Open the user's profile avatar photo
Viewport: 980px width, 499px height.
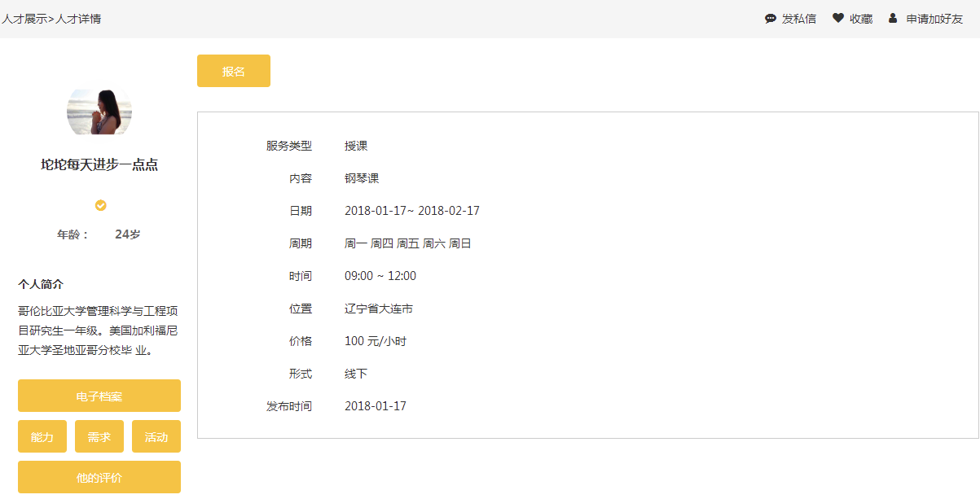(99, 112)
